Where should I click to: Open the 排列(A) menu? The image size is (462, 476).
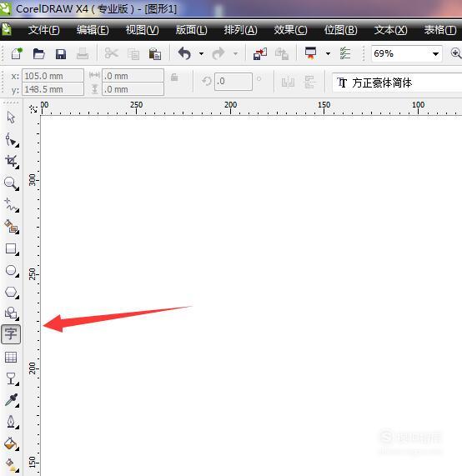(240, 30)
